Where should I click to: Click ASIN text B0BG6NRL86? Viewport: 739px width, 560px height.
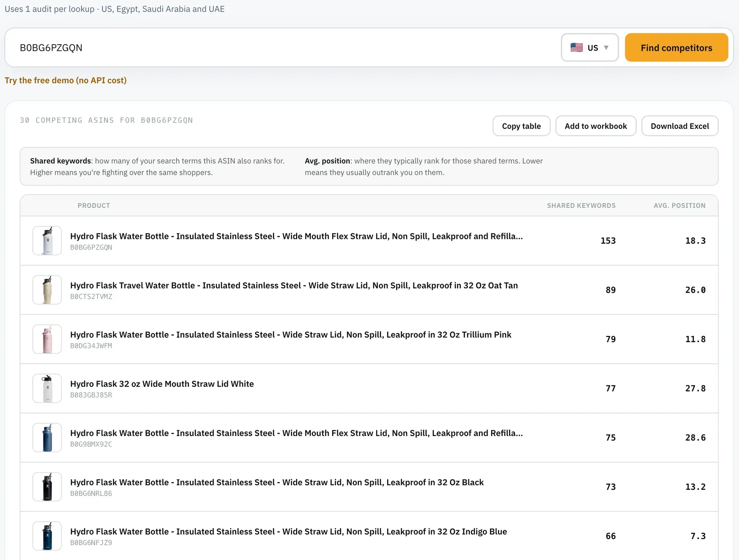point(91,493)
